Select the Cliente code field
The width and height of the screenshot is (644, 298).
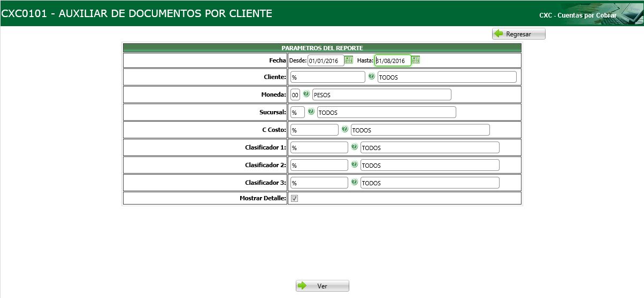point(327,77)
